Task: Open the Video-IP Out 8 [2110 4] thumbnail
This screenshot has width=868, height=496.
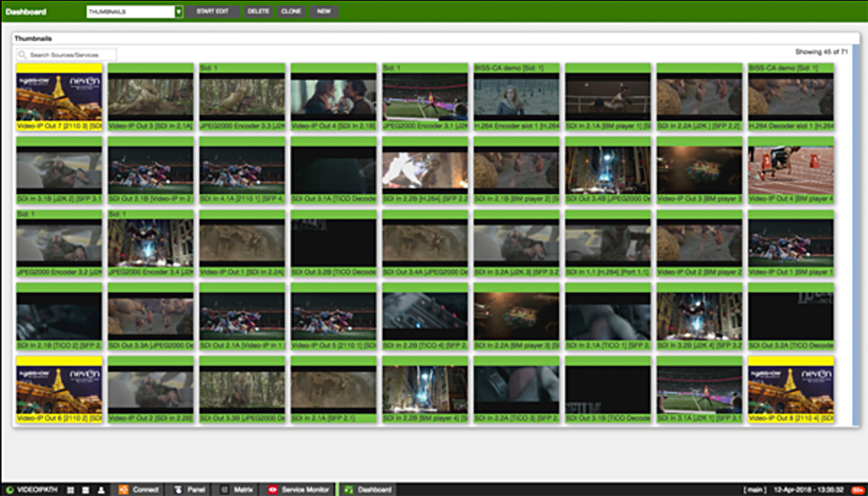Action: coord(791,389)
